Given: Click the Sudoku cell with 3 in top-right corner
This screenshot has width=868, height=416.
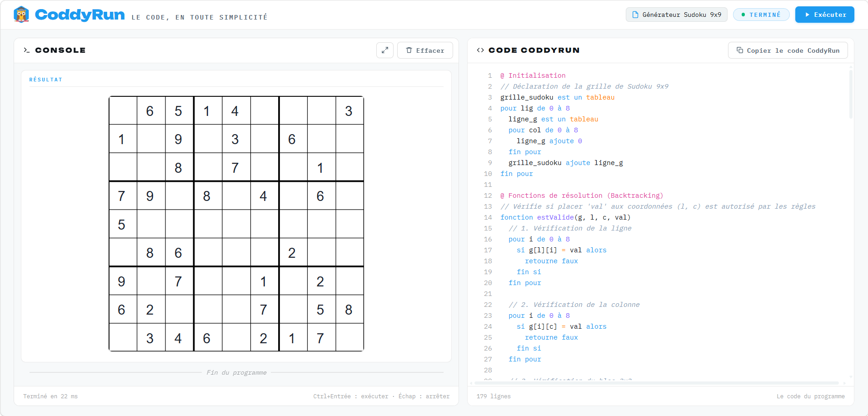Looking at the screenshot, I should point(349,110).
